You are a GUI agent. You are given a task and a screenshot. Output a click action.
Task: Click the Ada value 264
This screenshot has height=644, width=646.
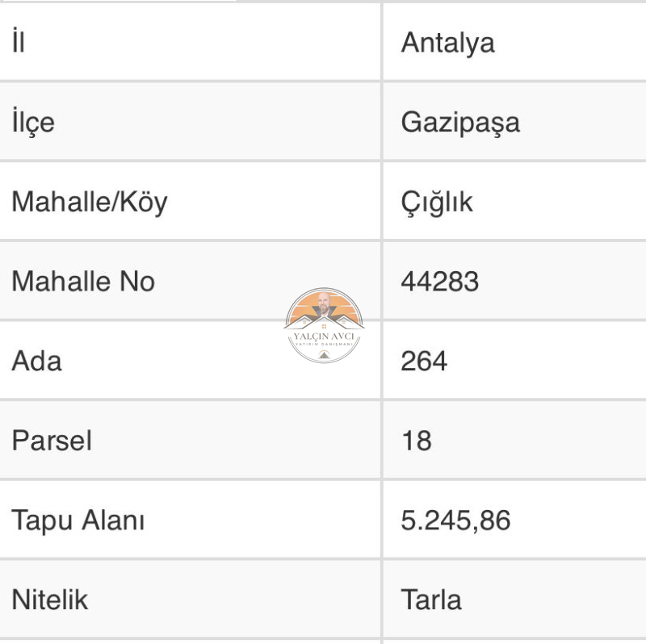coord(424,361)
